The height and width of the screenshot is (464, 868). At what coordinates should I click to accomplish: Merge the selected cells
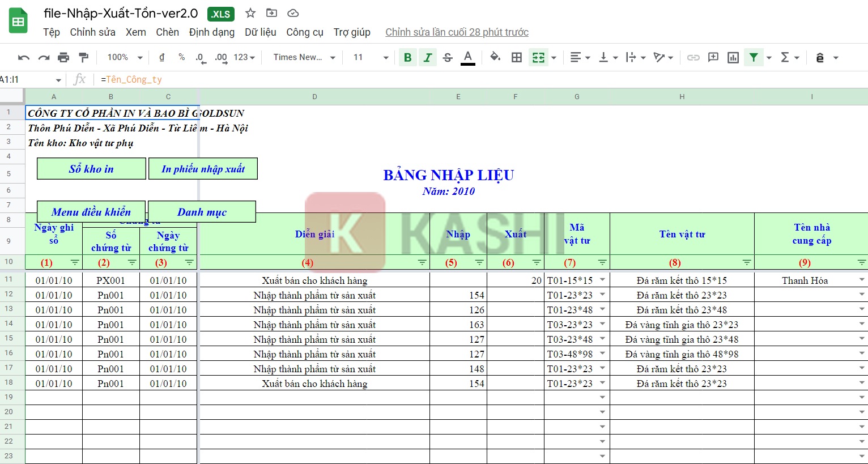(537, 57)
